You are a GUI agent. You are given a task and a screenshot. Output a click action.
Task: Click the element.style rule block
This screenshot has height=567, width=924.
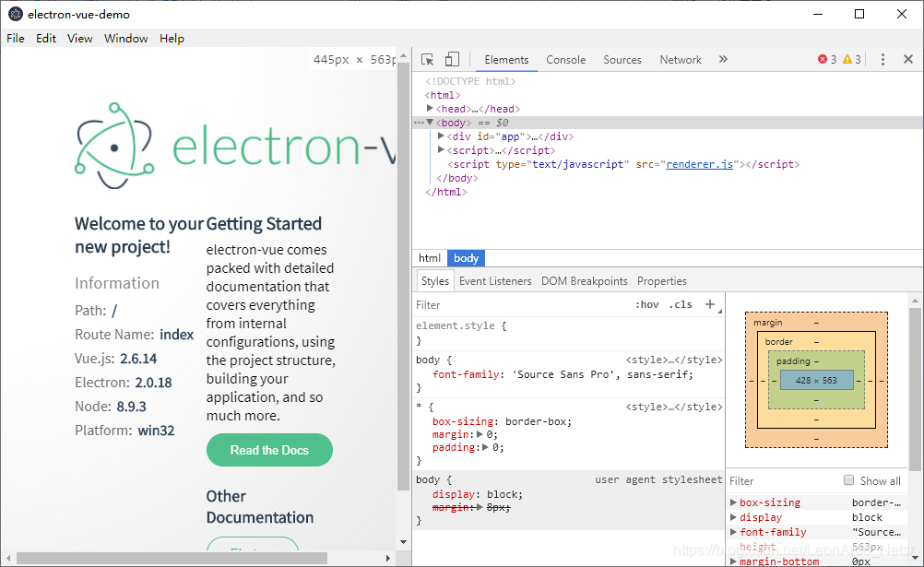[x=568, y=333]
